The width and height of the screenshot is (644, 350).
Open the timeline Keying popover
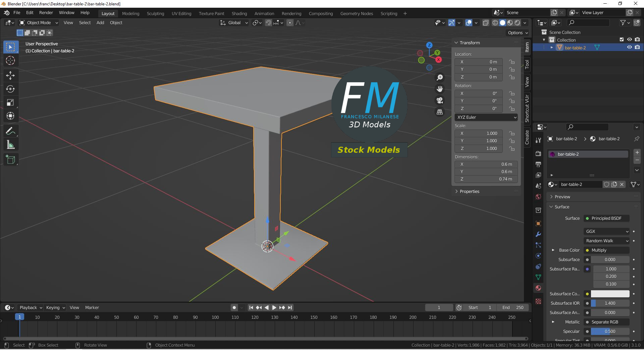55,308
